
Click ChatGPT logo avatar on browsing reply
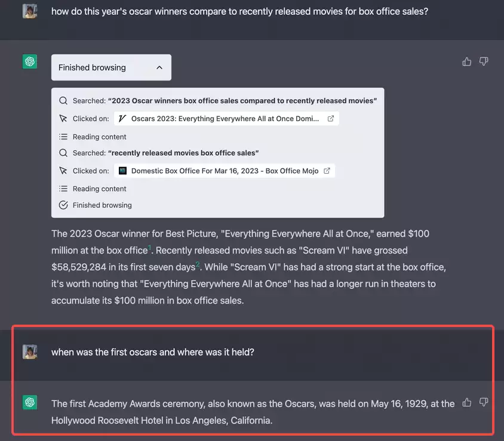point(30,61)
